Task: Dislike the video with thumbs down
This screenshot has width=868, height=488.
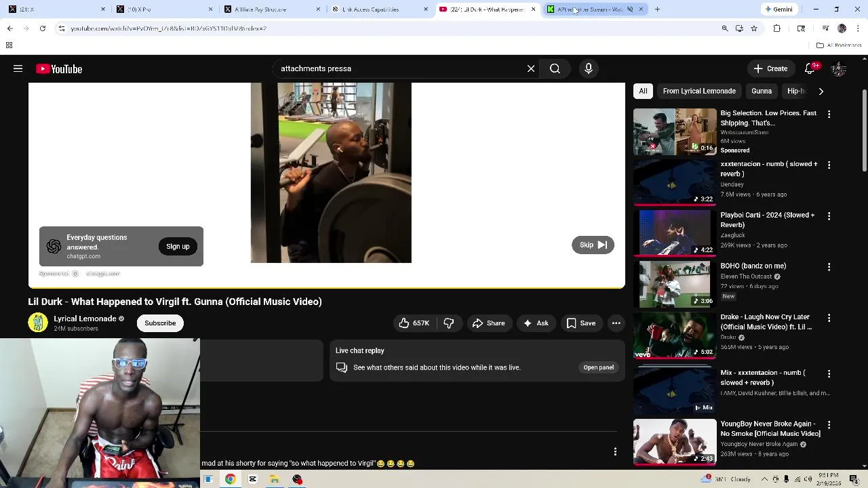Action: pyautogui.click(x=449, y=323)
